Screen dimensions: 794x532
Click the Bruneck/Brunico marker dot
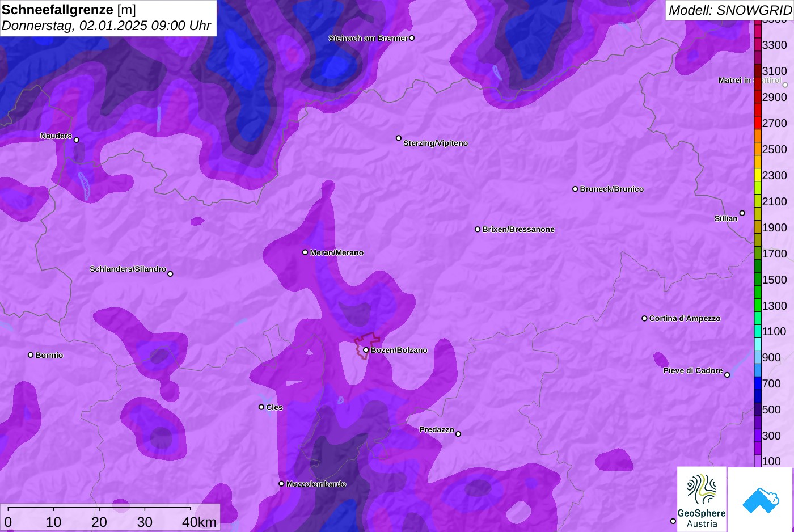click(575, 189)
